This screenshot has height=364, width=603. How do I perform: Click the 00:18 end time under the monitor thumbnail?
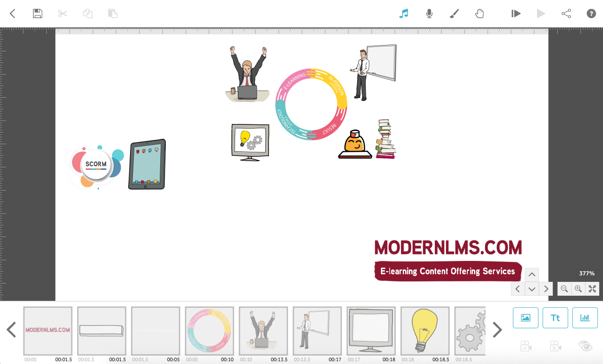(x=389, y=359)
